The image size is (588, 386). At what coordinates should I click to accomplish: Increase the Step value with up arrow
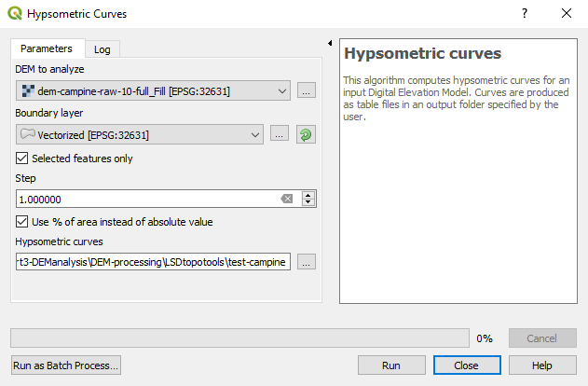tap(308, 195)
